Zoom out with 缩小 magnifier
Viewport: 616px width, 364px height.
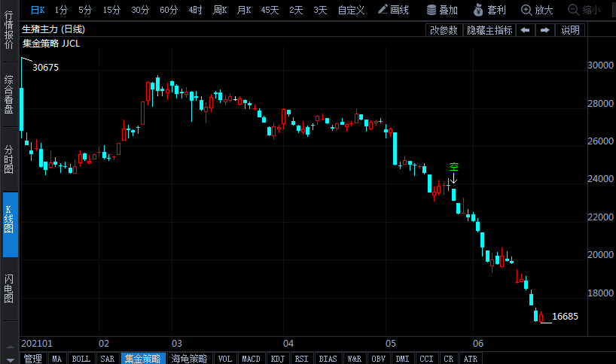click(584, 11)
